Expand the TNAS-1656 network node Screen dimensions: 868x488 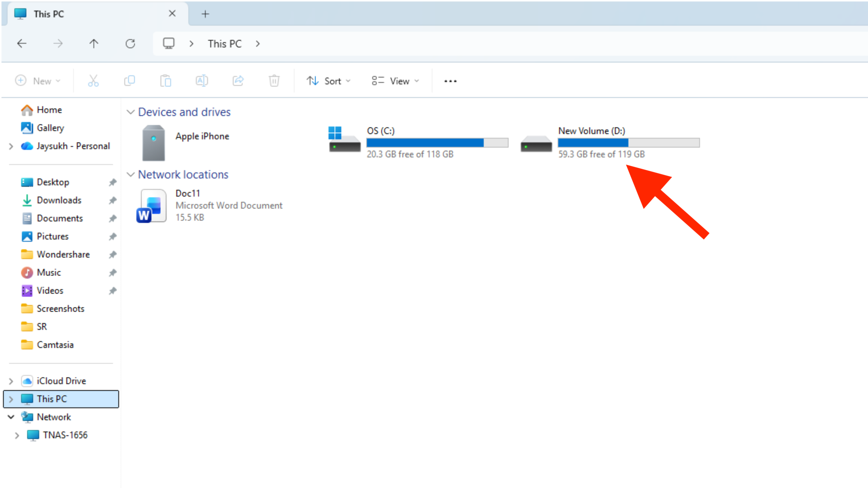(17, 435)
